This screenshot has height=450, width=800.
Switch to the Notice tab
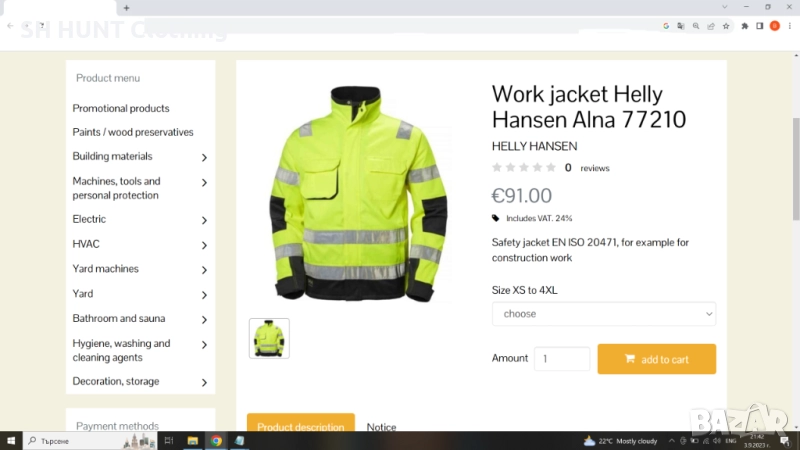[x=381, y=427]
